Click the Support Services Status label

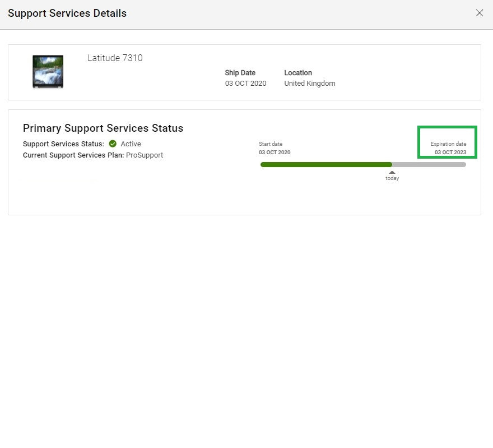pos(63,144)
